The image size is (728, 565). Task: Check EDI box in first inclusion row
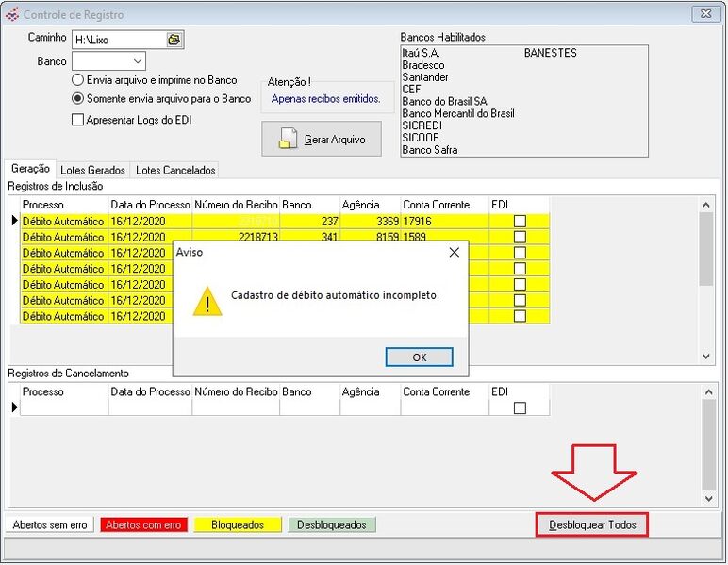pyautogui.click(x=520, y=221)
